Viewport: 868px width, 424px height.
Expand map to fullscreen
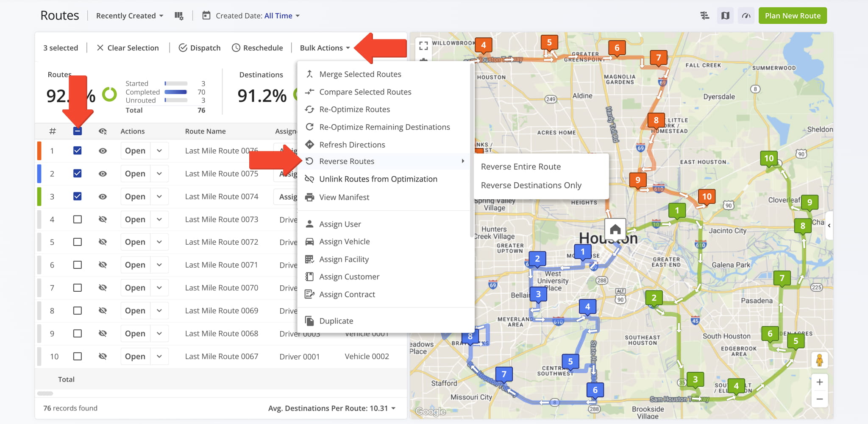coord(423,45)
